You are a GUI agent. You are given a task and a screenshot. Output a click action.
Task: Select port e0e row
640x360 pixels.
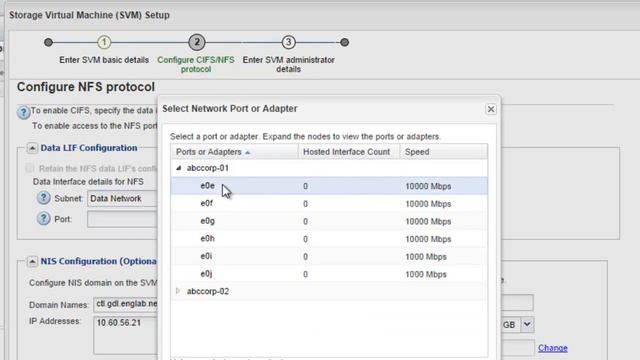[329, 186]
